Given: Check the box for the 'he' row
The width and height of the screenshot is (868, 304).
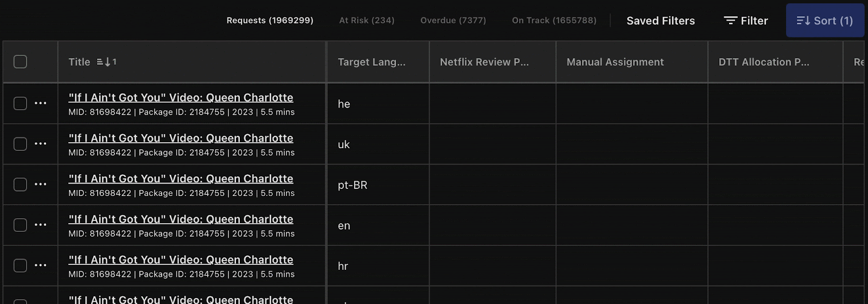Looking at the screenshot, I should 20,103.
